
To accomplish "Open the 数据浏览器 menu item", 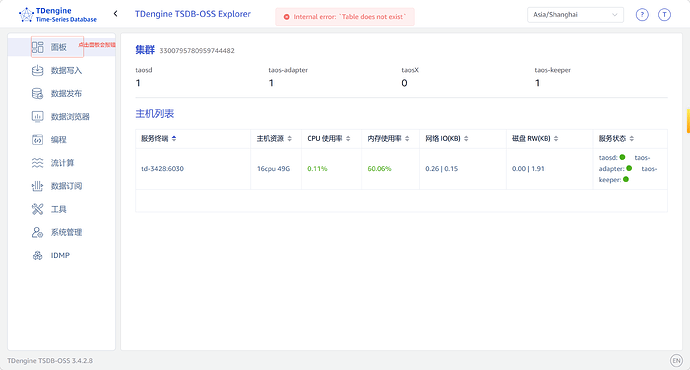I will [62, 117].
